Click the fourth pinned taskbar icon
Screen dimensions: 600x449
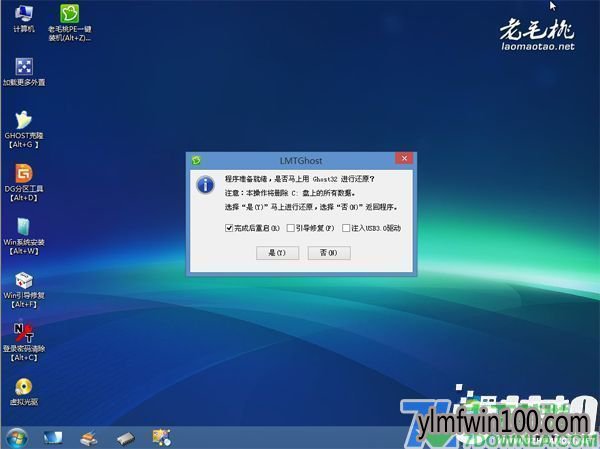point(161,438)
